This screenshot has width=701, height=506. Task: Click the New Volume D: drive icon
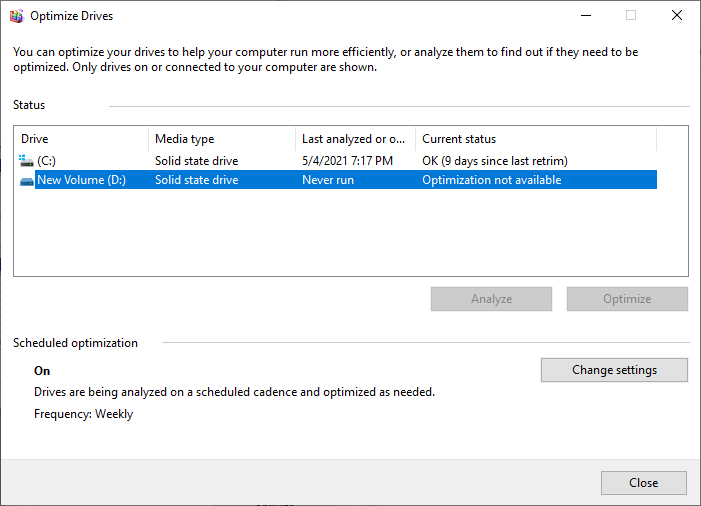pos(26,181)
